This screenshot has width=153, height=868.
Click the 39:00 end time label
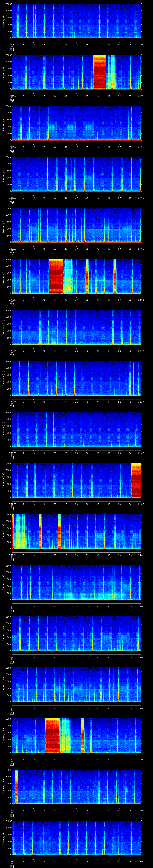(141, 861)
